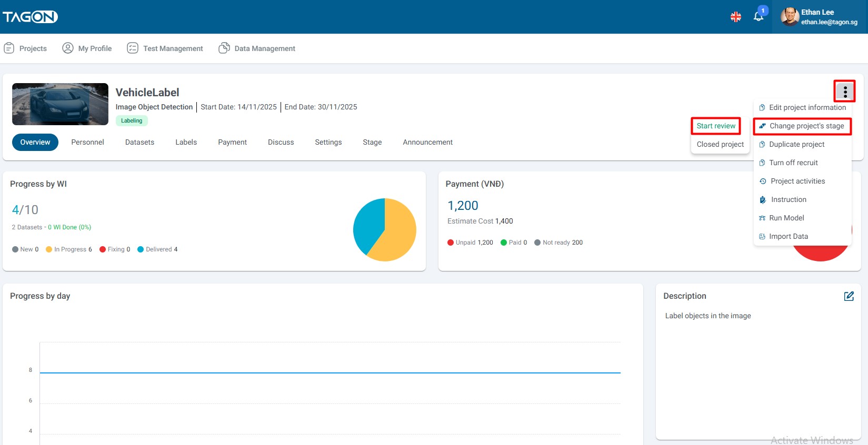The width and height of the screenshot is (868, 445).
Task: Open the notifications bell
Action: pos(758,16)
